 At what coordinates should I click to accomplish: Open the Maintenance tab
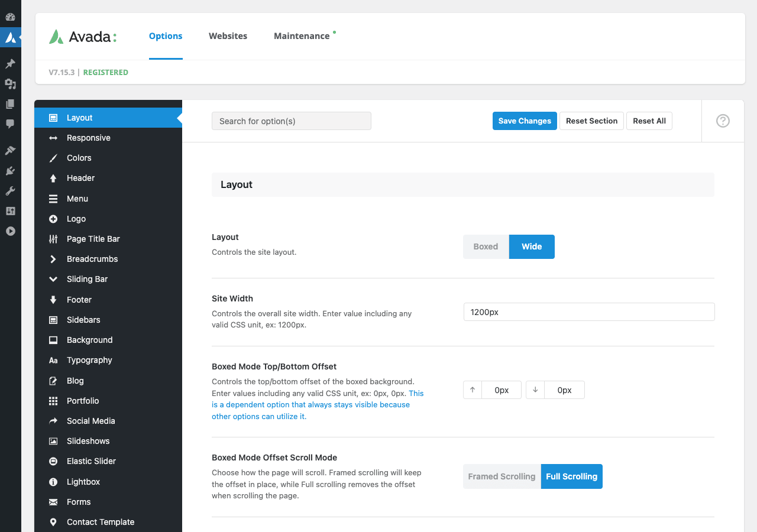click(x=302, y=35)
